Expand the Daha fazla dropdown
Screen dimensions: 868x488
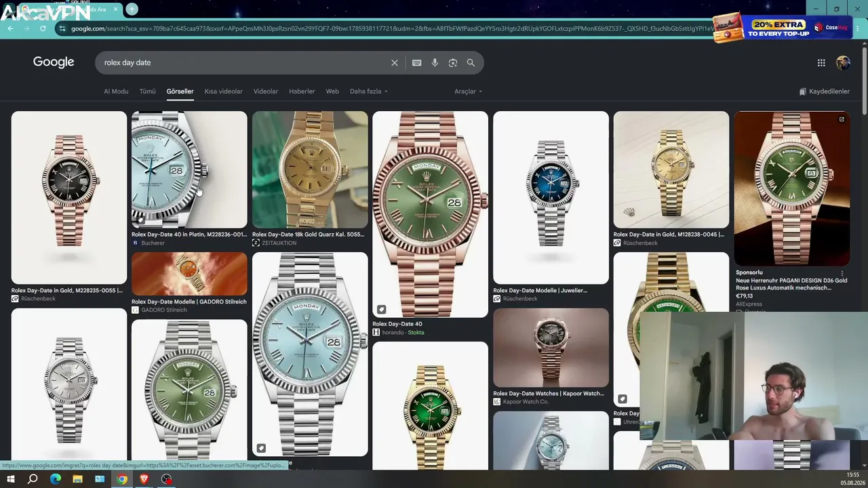369,91
